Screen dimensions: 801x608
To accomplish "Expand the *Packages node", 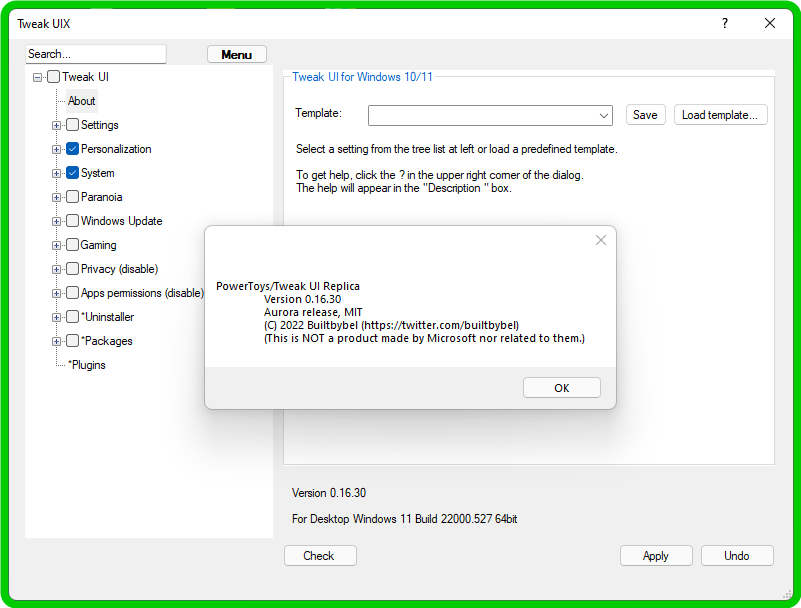I will tap(56, 341).
